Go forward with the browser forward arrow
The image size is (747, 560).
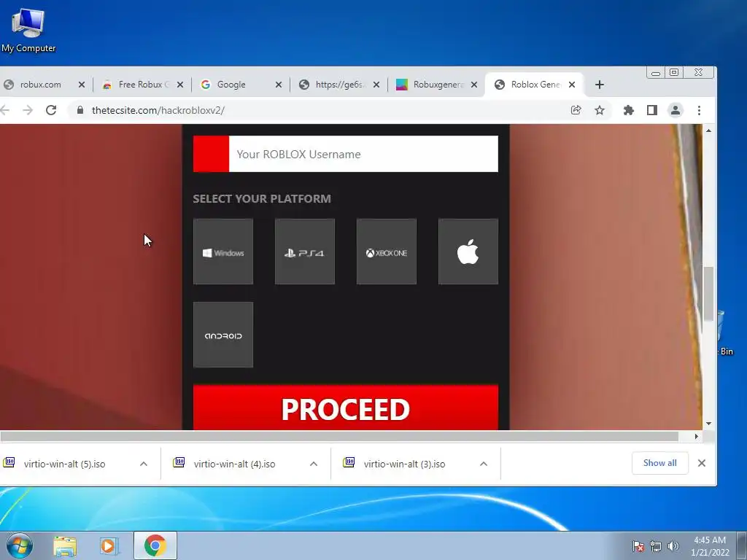pos(28,111)
